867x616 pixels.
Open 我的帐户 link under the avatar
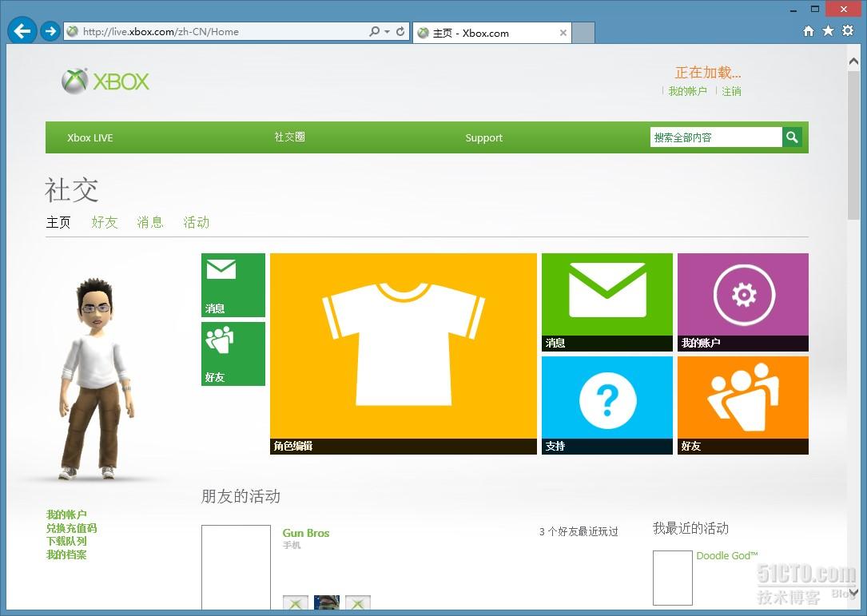[66, 515]
